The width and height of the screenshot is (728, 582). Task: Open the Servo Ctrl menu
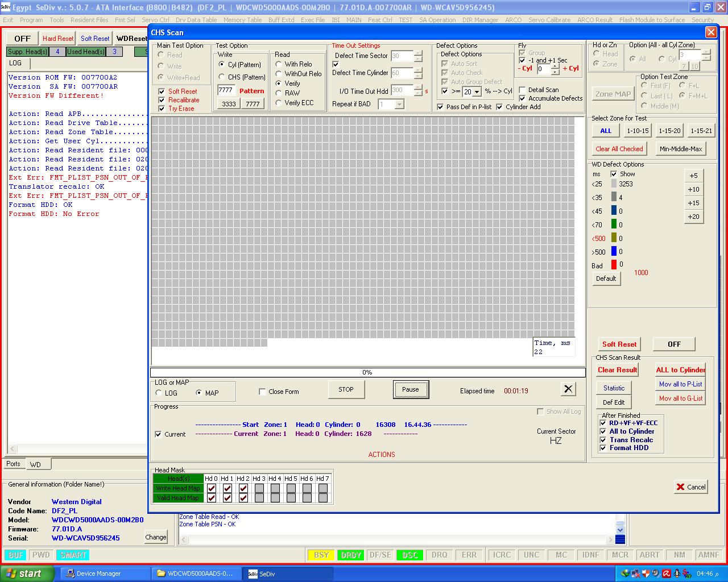click(x=155, y=20)
